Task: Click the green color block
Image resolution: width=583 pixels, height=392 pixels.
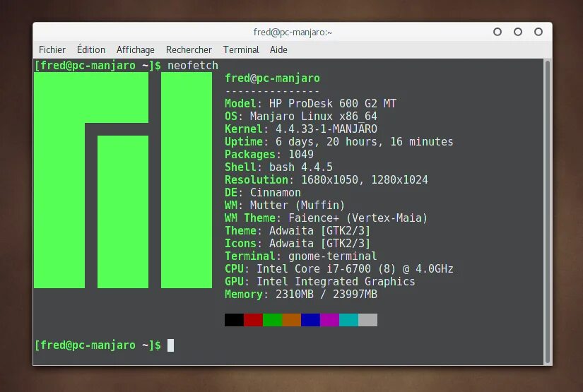Action: pos(273,320)
